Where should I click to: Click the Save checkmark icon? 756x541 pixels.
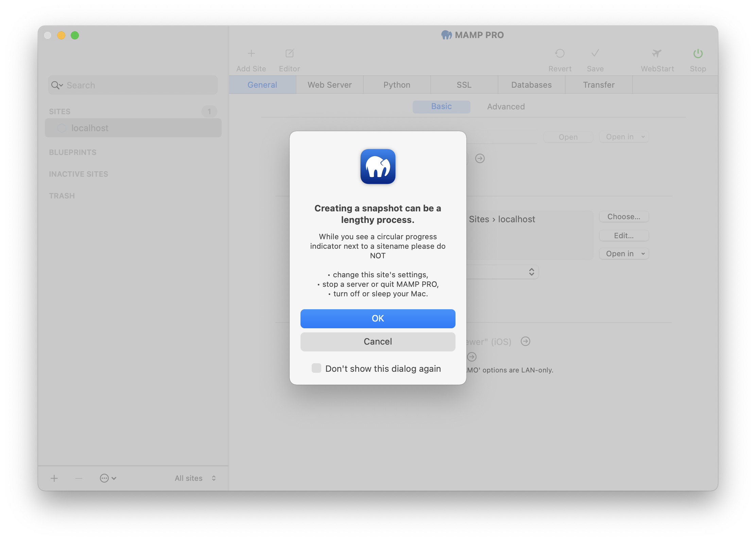pyautogui.click(x=595, y=53)
